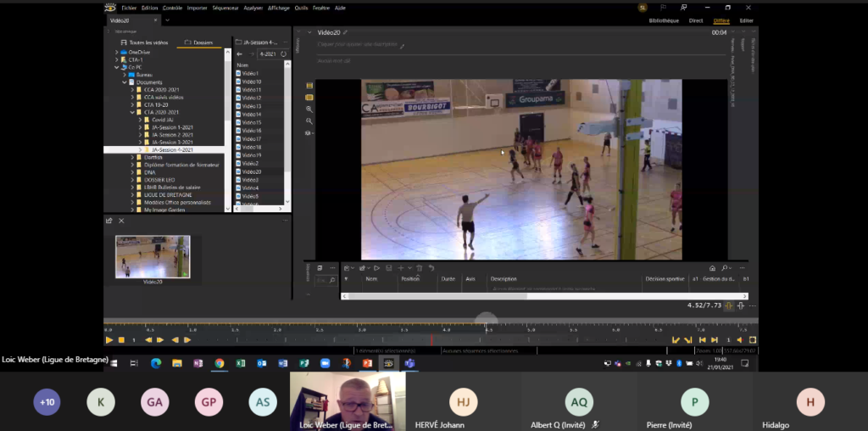
Task: Switch to the Dossiers tab
Action: (199, 42)
